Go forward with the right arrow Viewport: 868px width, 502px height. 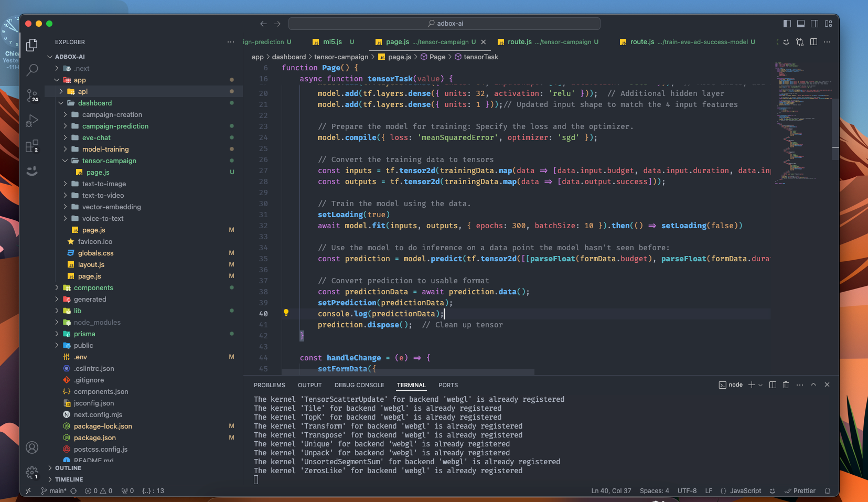point(277,24)
